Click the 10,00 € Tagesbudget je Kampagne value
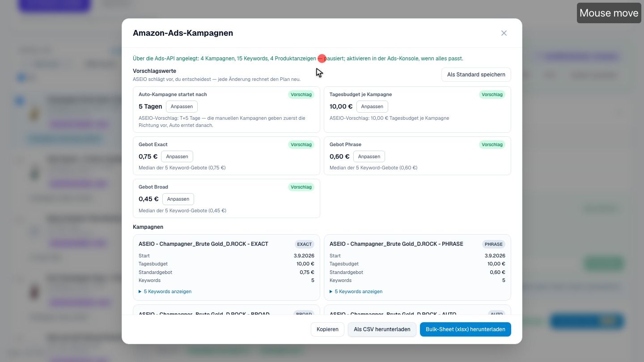This screenshot has height=362, width=644. pos(341,106)
